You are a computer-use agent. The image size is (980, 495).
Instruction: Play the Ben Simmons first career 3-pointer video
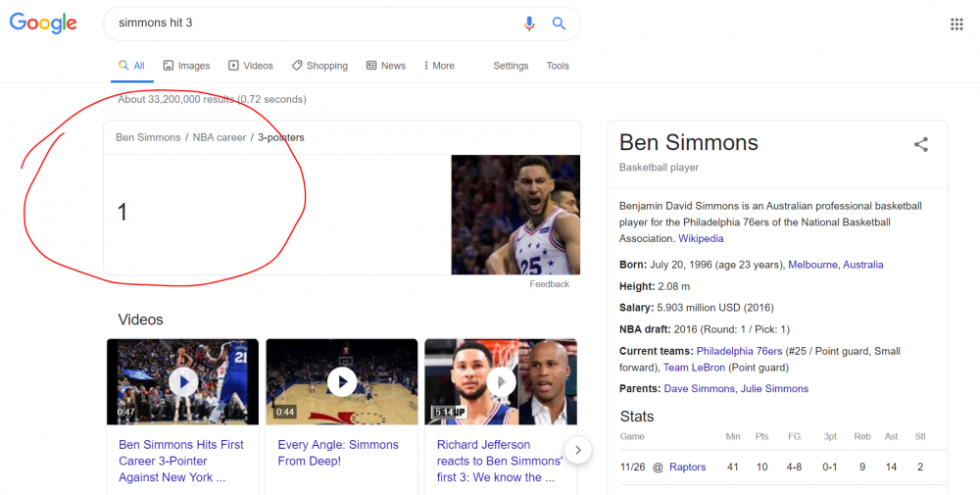click(x=182, y=381)
